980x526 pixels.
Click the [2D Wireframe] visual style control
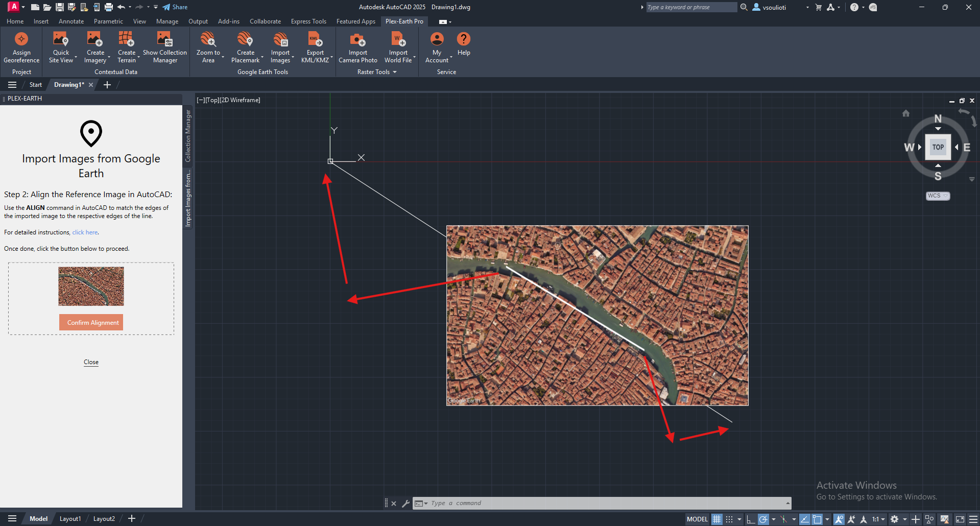[241, 100]
